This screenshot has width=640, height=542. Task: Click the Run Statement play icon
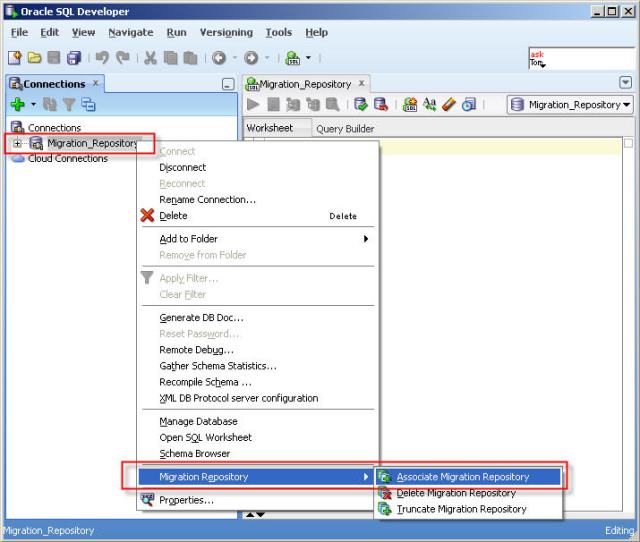click(x=253, y=104)
